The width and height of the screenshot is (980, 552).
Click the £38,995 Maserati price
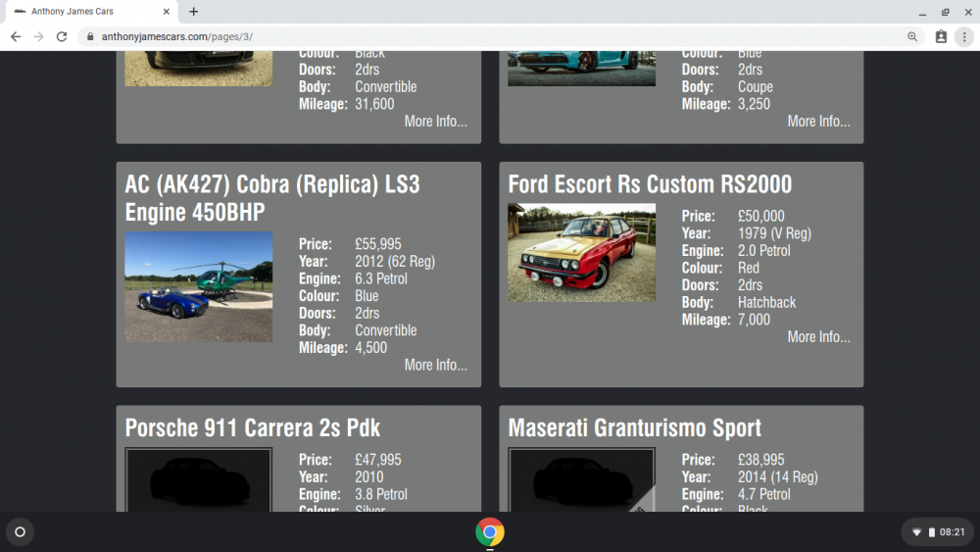(760, 460)
